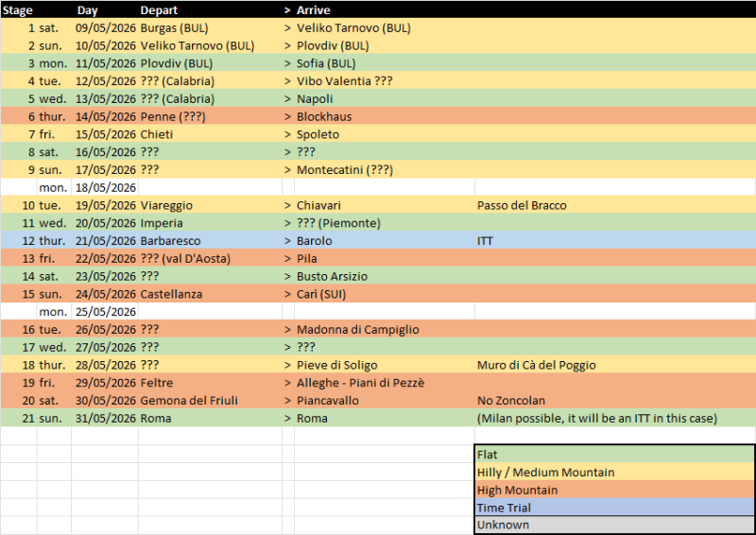Select the Unknown legend color cell
Screen dimensions: 756x535
tap(614, 525)
